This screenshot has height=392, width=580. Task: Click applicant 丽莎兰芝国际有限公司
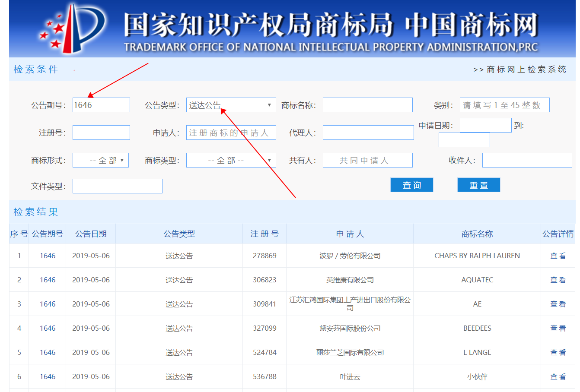(350, 352)
